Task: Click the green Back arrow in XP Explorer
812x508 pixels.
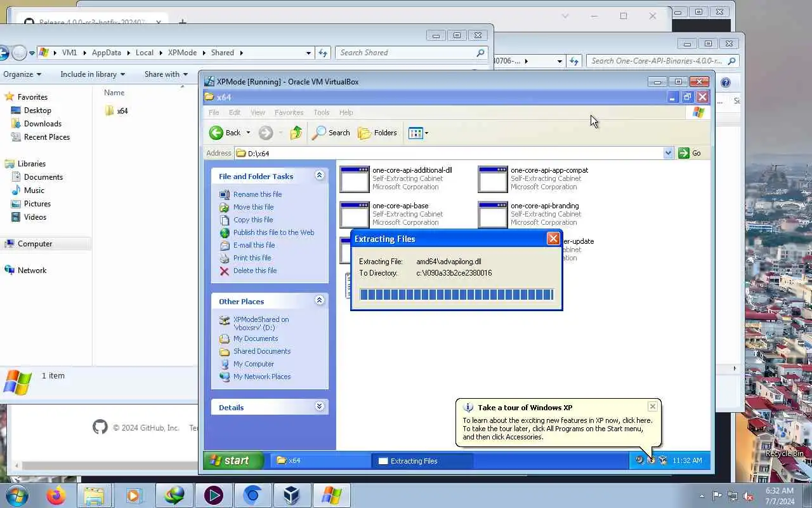Action: pos(216,133)
